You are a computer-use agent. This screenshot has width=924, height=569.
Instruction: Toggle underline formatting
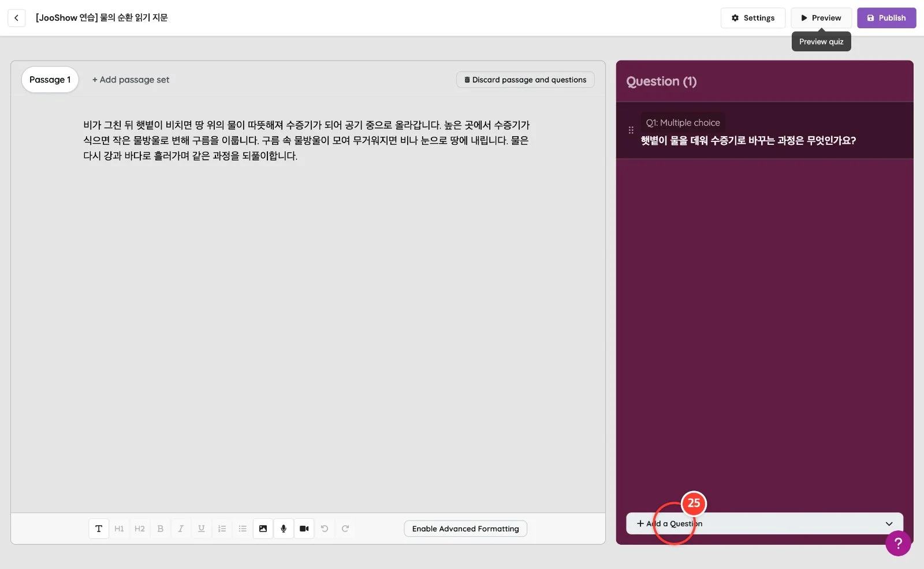(202, 529)
